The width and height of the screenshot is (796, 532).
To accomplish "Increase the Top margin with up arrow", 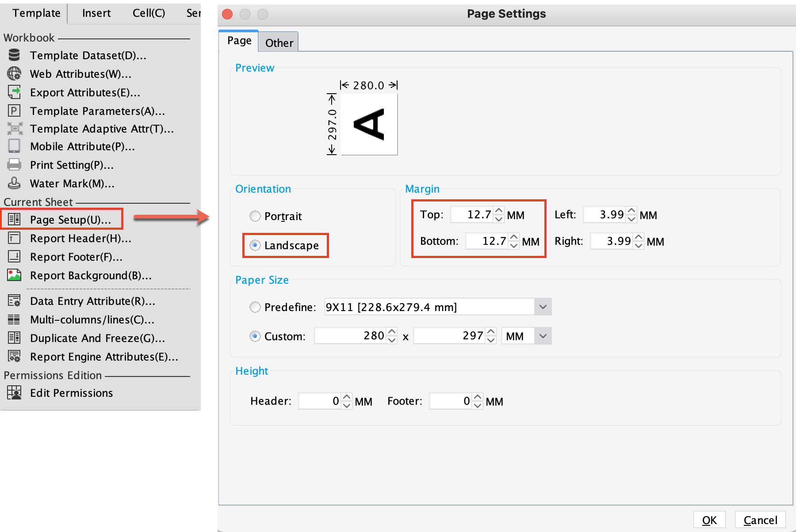I will tap(499, 211).
